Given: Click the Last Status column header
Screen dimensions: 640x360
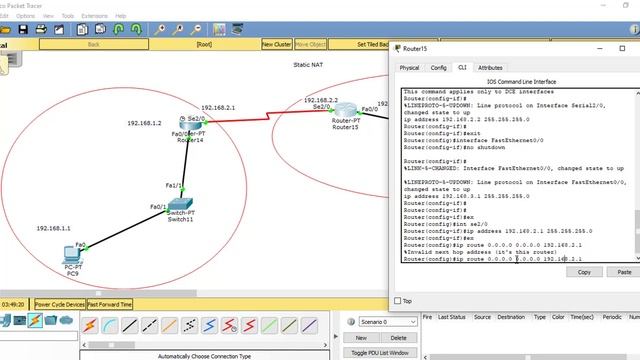Looking at the screenshot, I should pos(451,317).
